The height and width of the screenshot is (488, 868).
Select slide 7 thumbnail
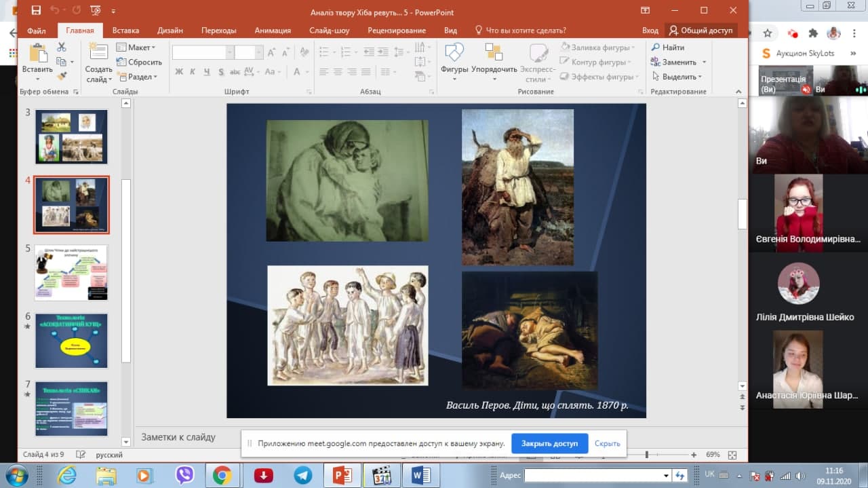click(x=71, y=408)
